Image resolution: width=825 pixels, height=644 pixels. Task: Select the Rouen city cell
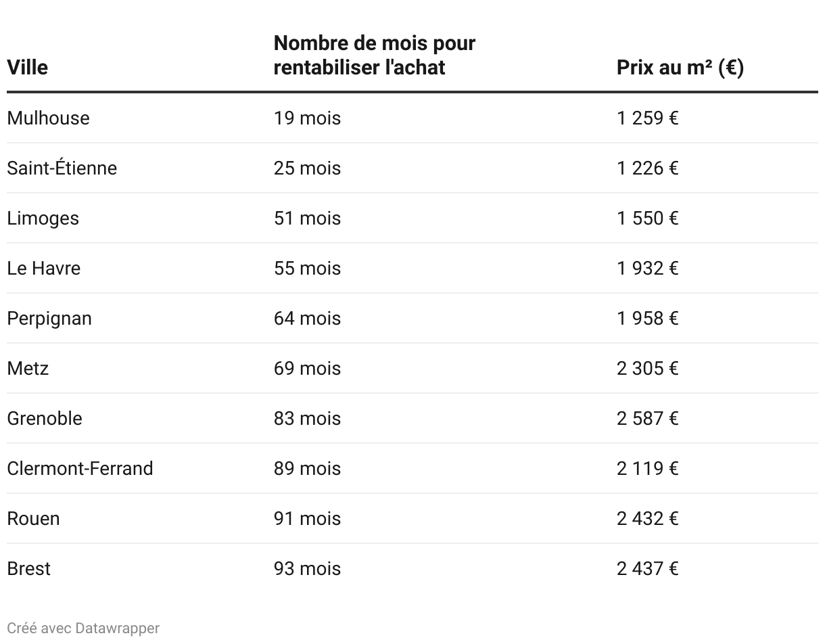(x=34, y=518)
